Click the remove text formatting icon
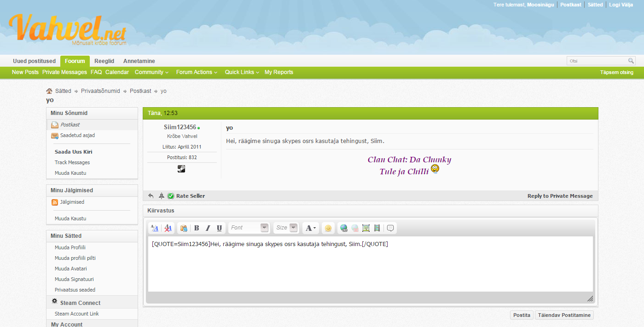 [x=168, y=228]
